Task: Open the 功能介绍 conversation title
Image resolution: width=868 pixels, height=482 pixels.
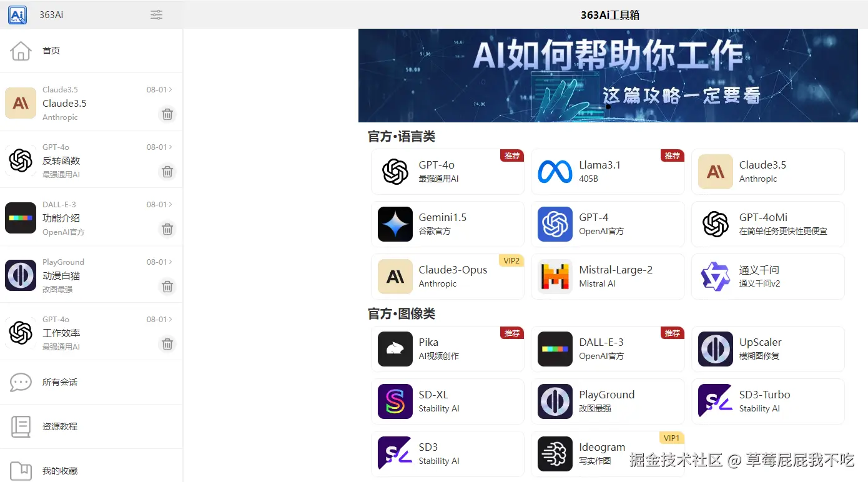Action: (x=61, y=219)
